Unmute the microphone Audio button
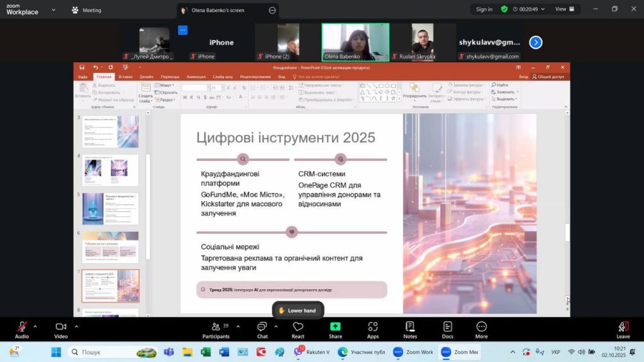This screenshot has height=362, width=644. (x=22, y=329)
